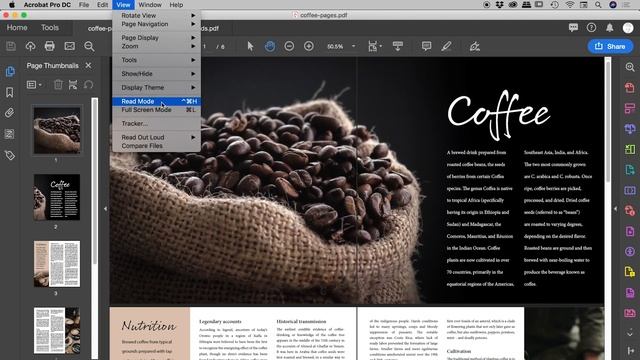Expand the Zoom submenu
Image resolution: width=640 pixels, height=360 pixels.
(157, 46)
